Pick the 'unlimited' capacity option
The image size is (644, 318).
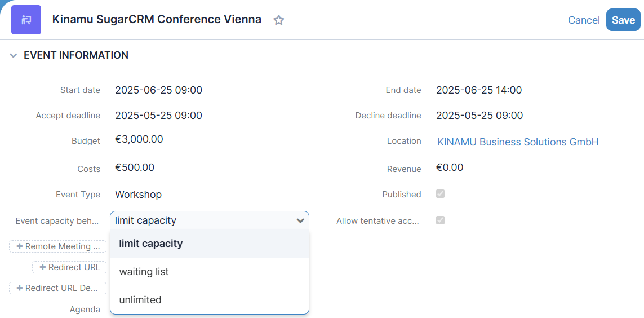point(140,300)
